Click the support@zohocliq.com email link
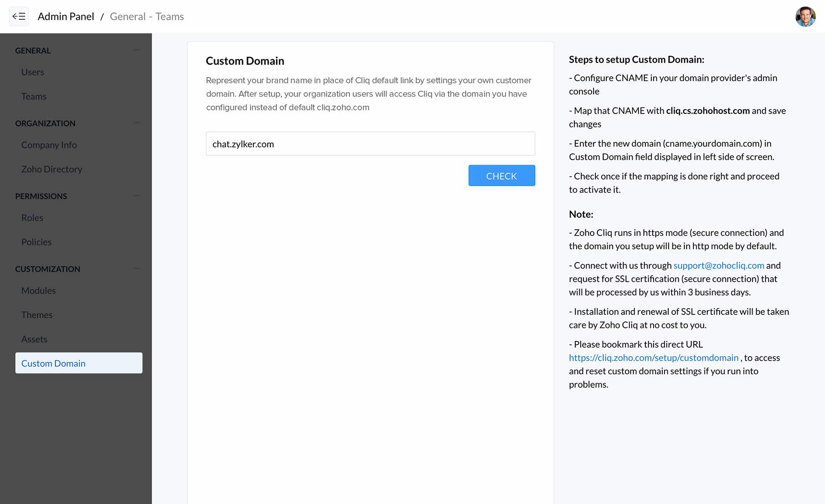Screen dimensions: 825x504 pos(719,265)
